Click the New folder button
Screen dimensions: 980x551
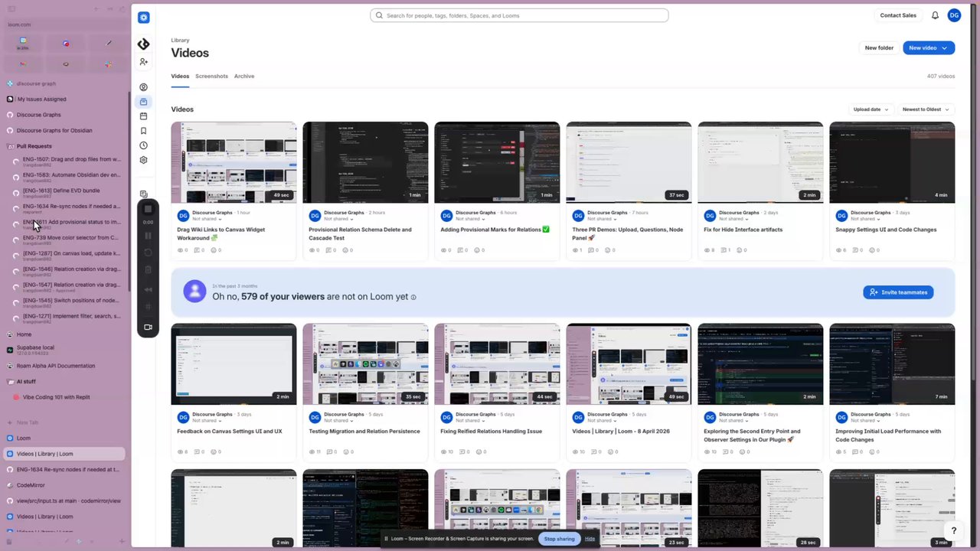pos(879,47)
